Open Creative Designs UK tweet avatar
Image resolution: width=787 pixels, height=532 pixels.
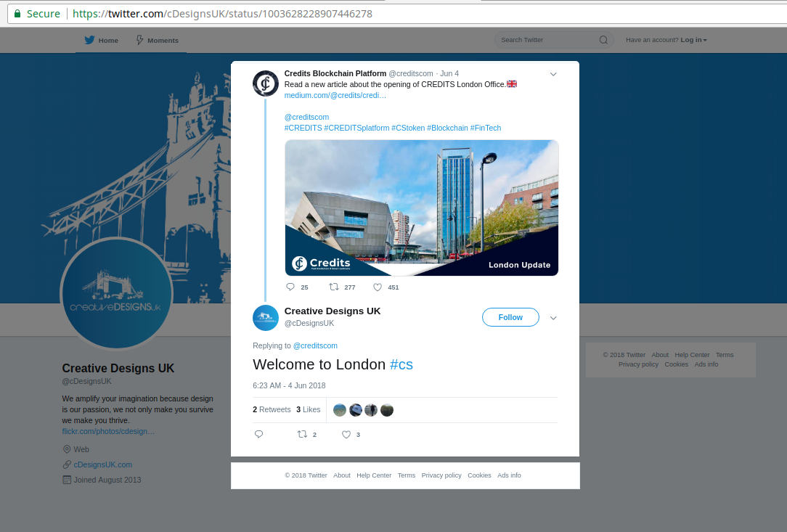coord(266,318)
